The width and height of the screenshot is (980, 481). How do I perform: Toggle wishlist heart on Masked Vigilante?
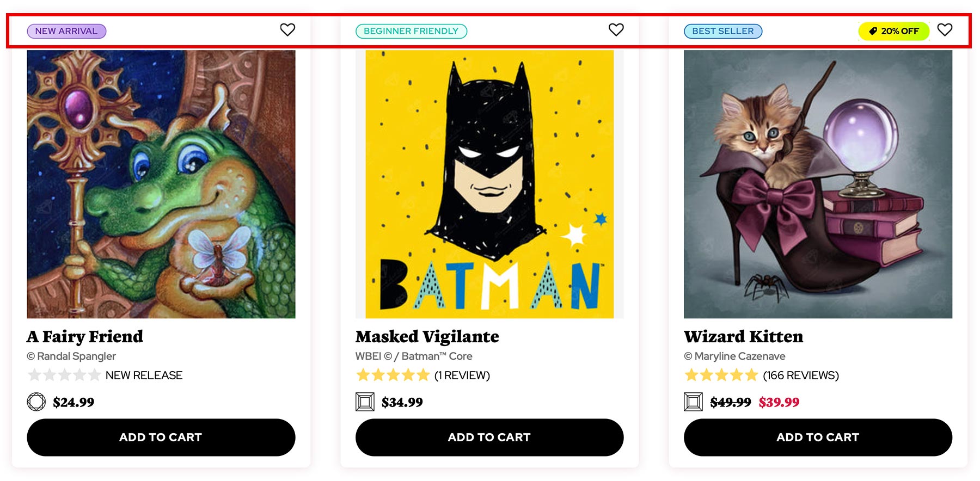(x=616, y=30)
